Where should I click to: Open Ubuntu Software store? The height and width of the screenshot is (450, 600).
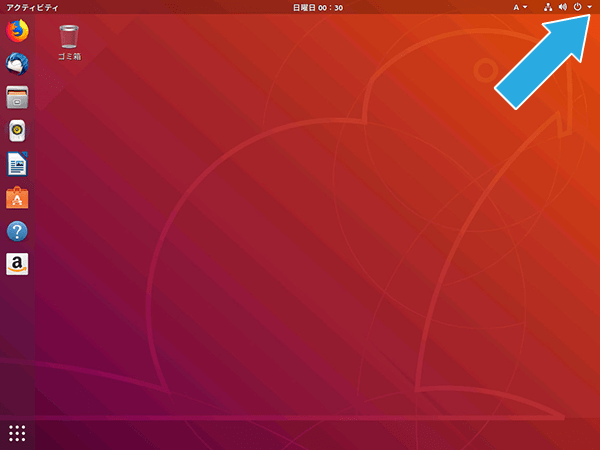click(17, 197)
